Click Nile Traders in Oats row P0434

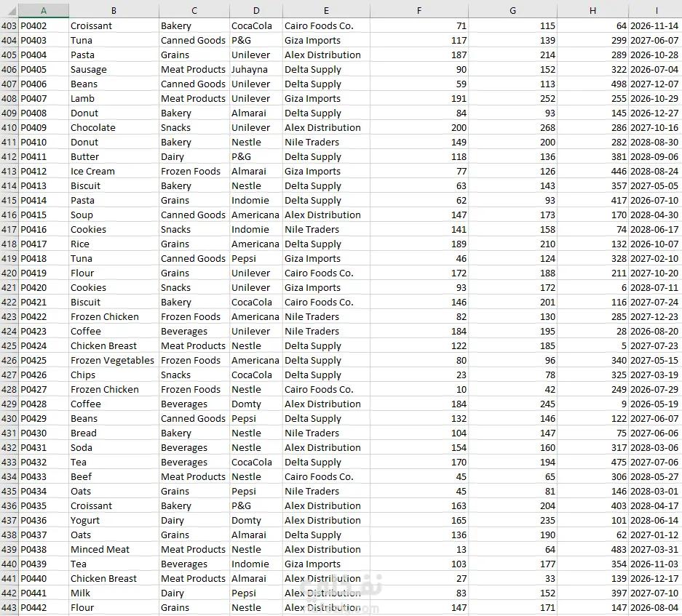point(326,491)
